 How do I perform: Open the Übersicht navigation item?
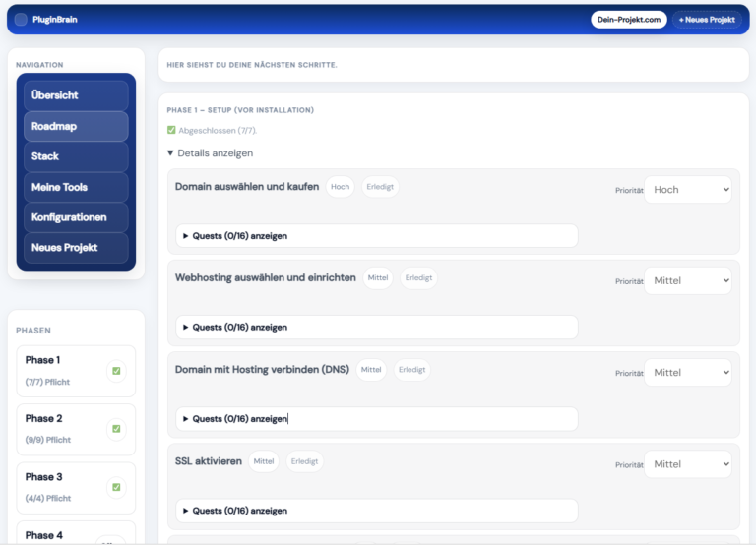76,95
